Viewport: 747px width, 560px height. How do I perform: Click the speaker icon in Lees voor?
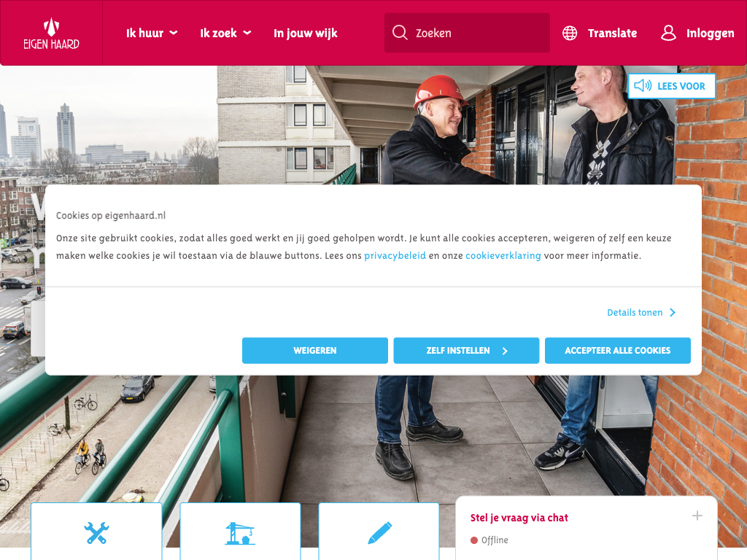643,86
